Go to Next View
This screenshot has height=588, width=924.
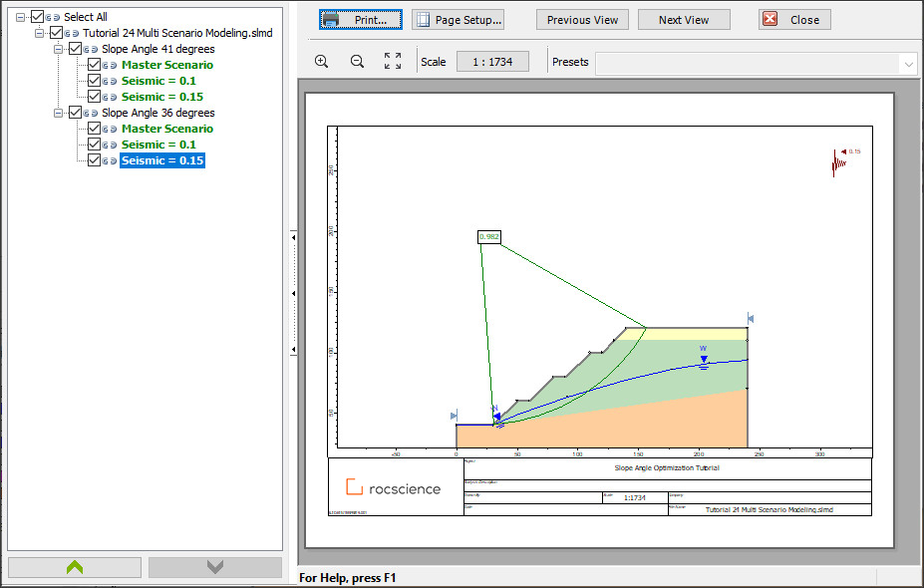pos(684,20)
